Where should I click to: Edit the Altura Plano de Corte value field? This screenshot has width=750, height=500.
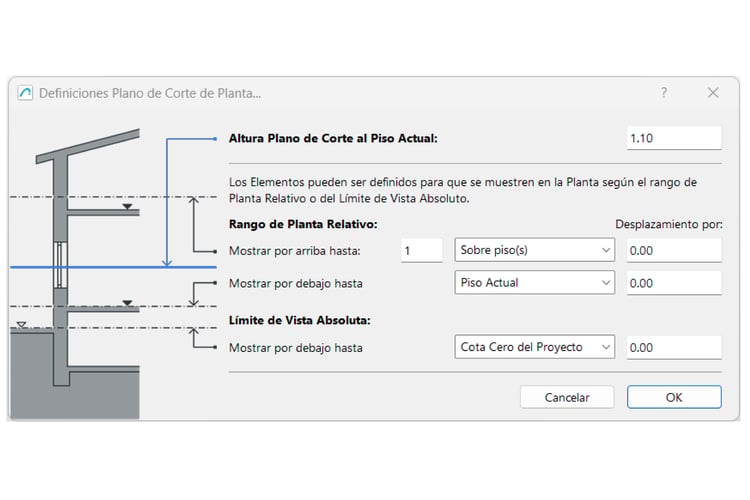[x=674, y=138]
